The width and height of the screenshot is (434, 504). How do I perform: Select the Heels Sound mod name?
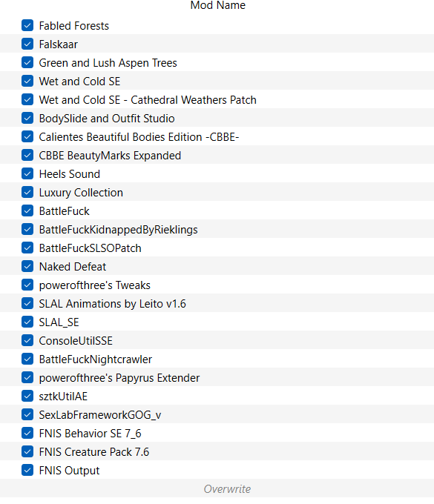coord(70,174)
